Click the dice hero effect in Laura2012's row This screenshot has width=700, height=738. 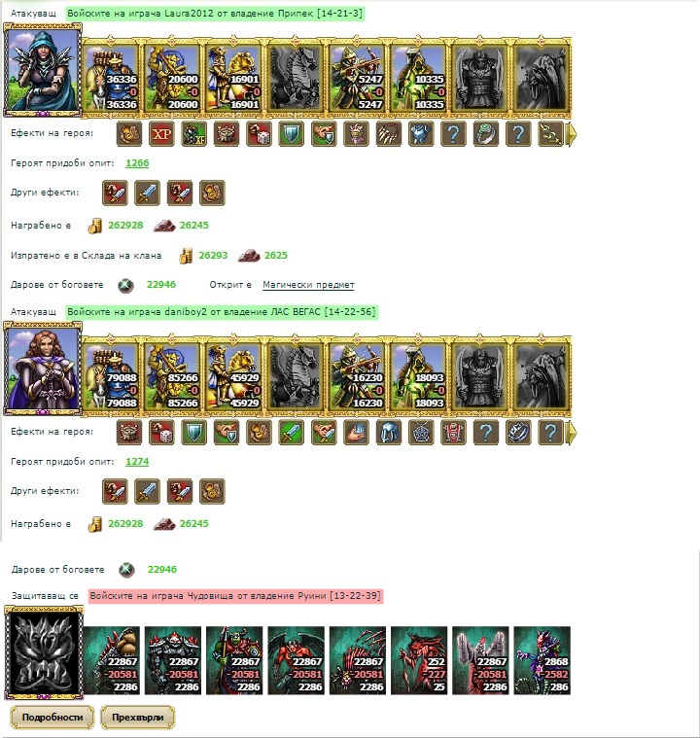coord(259,134)
